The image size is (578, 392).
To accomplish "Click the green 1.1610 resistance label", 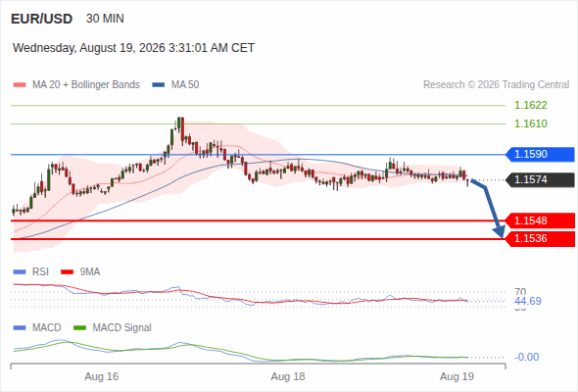I will pos(530,123).
